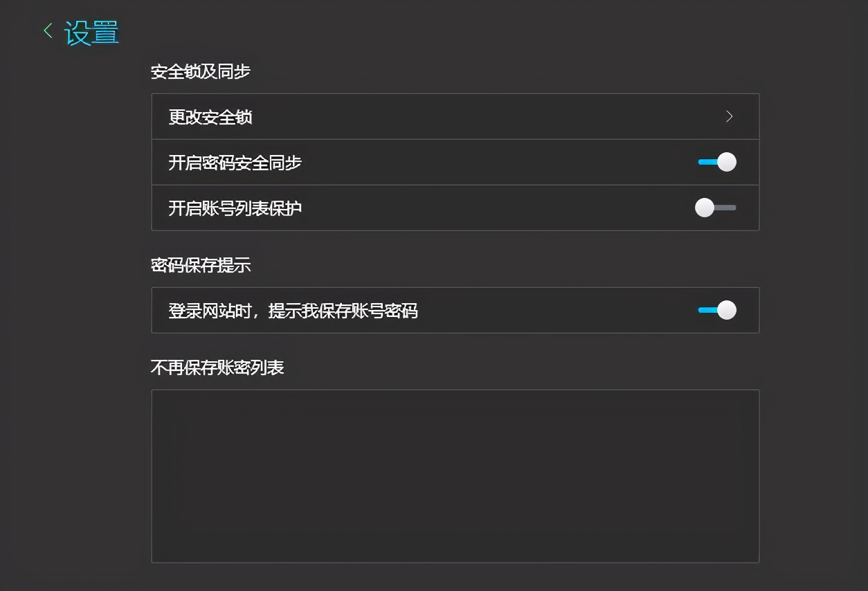Enable 开启账号列表保护
This screenshot has width=868, height=591.
pos(715,208)
